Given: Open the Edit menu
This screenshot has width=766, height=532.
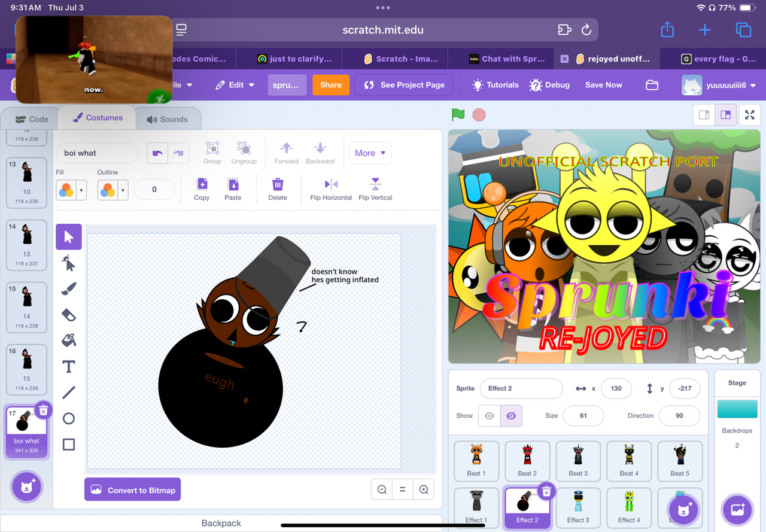Looking at the screenshot, I should (235, 85).
